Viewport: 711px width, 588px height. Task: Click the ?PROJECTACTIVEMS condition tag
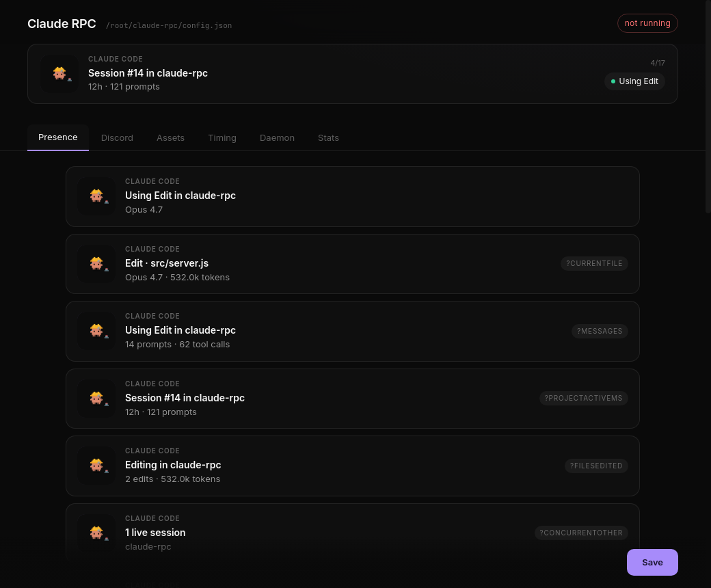tap(584, 398)
